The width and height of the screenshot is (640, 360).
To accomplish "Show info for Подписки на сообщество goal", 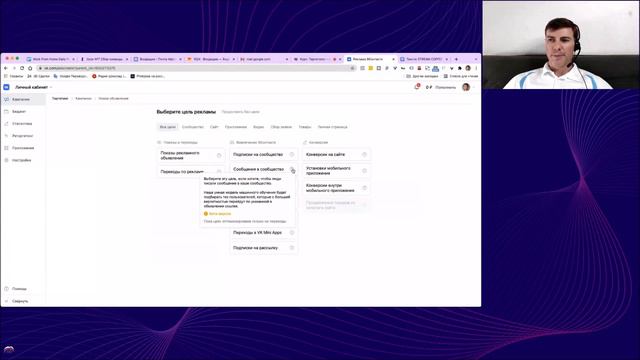I will pos(292,154).
